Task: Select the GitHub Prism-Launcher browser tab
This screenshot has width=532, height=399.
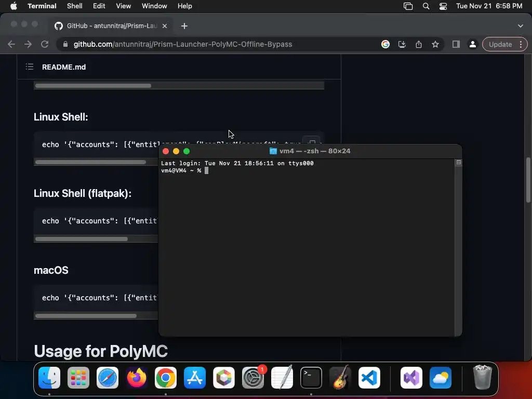Action: coord(112,26)
